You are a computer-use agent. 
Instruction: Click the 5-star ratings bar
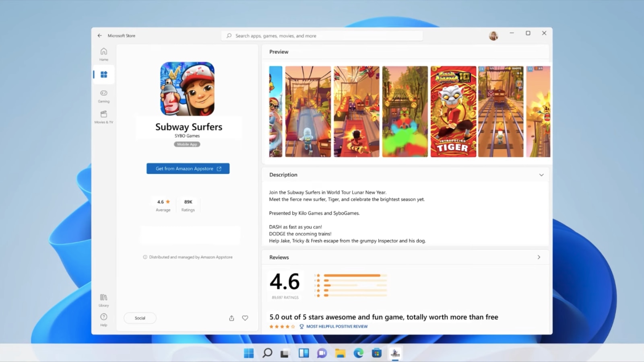pyautogui.click(x=353, y=275)
